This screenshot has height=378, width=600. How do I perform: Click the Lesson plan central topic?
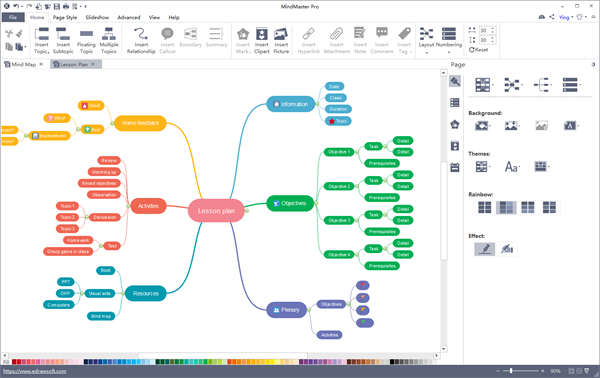(x=216, y=210)
